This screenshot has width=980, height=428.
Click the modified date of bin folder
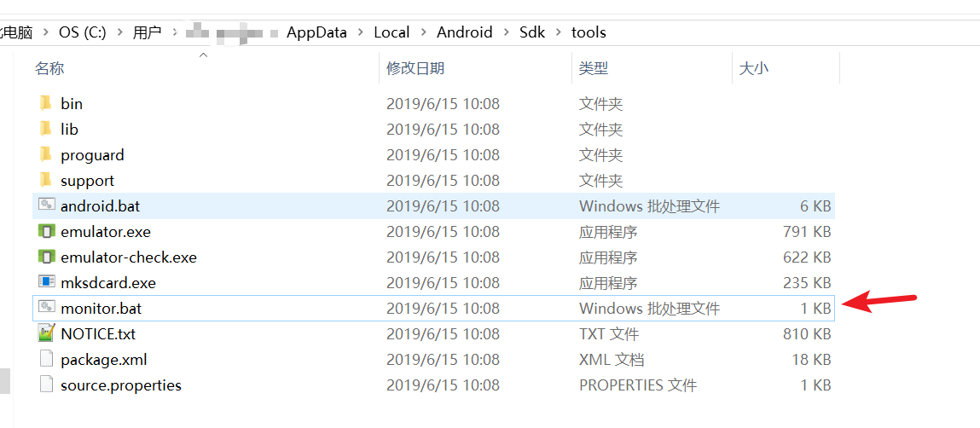point(444,104)
